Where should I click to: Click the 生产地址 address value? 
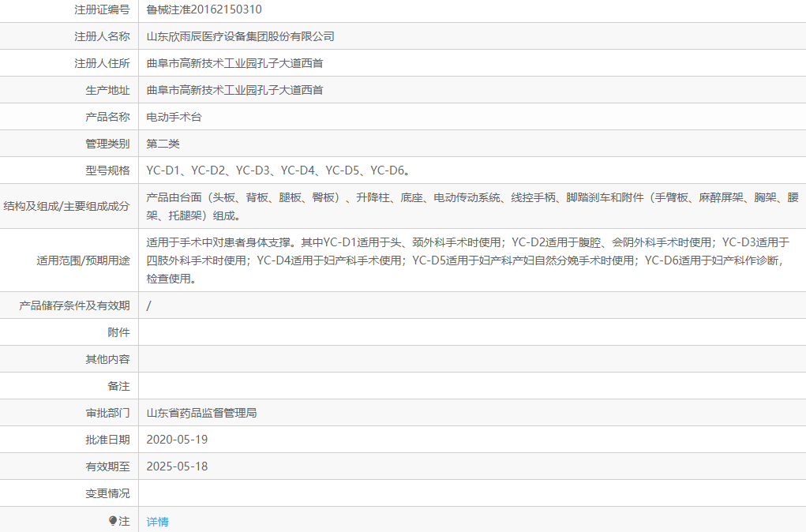(235, 90)
